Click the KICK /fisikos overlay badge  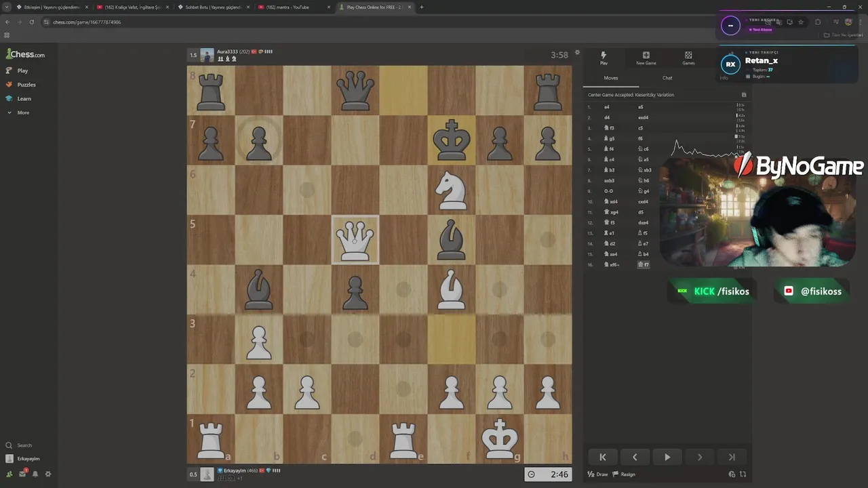point(713,291)
